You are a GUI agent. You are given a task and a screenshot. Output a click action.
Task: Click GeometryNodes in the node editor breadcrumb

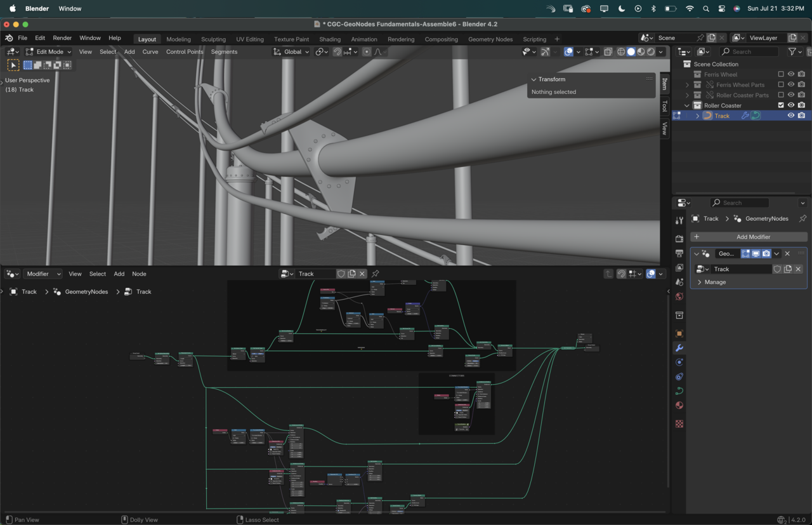click(86, 292)
